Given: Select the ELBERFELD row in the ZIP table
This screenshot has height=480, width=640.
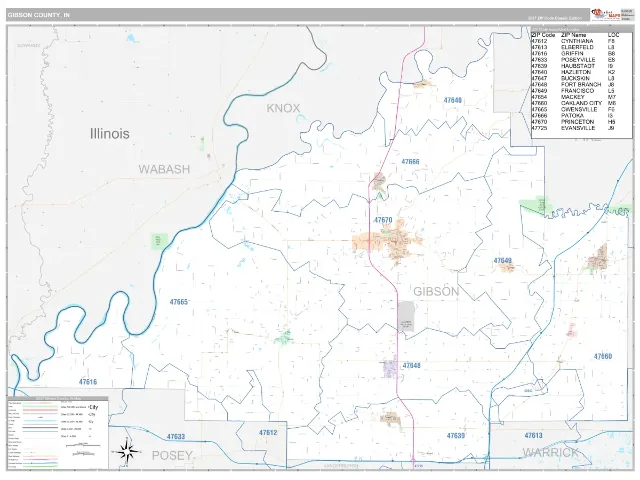Looking at the screenshot, I should click(573, 47).
